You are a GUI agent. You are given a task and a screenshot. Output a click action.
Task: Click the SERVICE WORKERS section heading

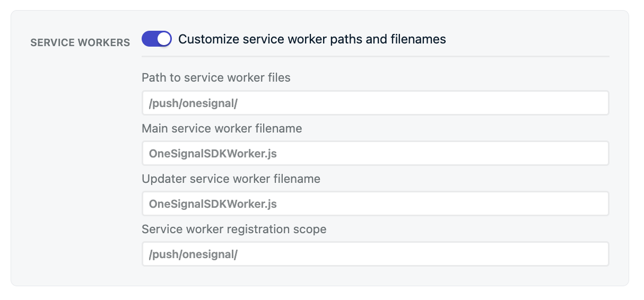click(80, 42)
